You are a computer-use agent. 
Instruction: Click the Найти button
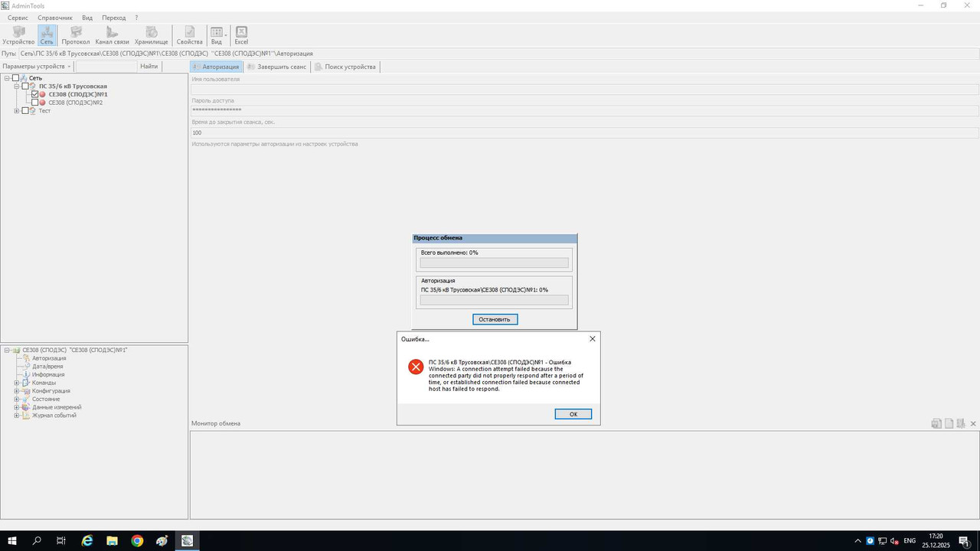(x=149, y=67)
